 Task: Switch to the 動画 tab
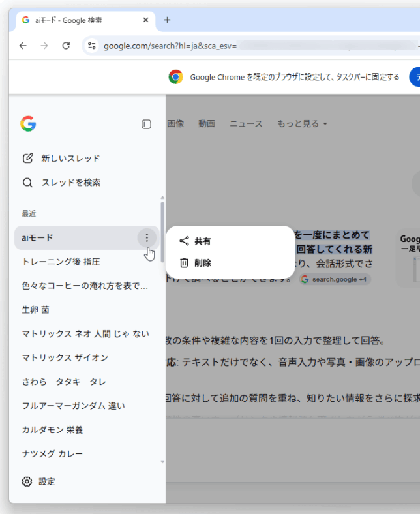(207, 123)
